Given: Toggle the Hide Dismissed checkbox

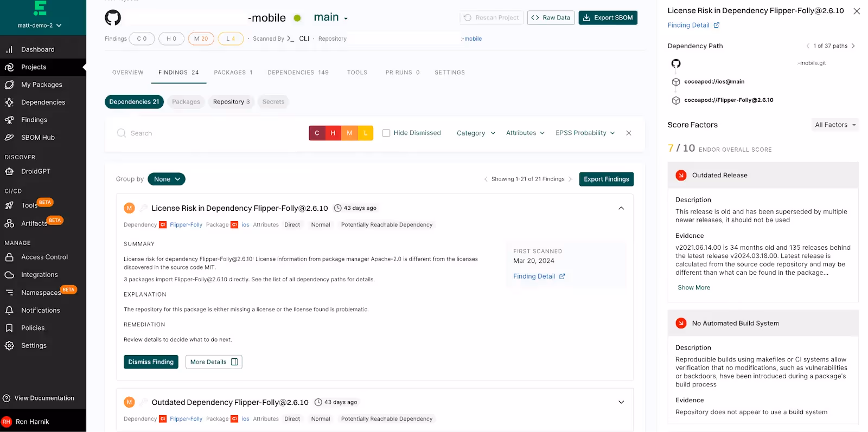Looking at the screenshot, I should pyautogui.click(x=386, y=133).
